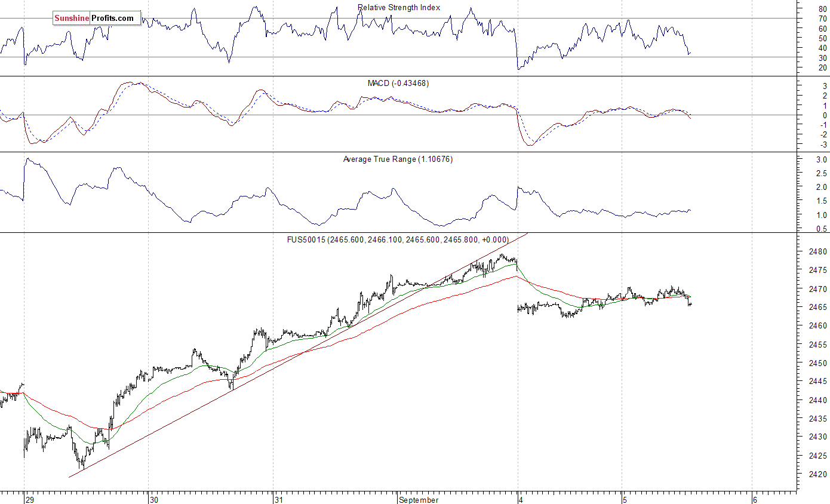The width and height of the screenshot is (830, 504).
Task: Click the MACD -3 scale label
Action: pos(823,145)
